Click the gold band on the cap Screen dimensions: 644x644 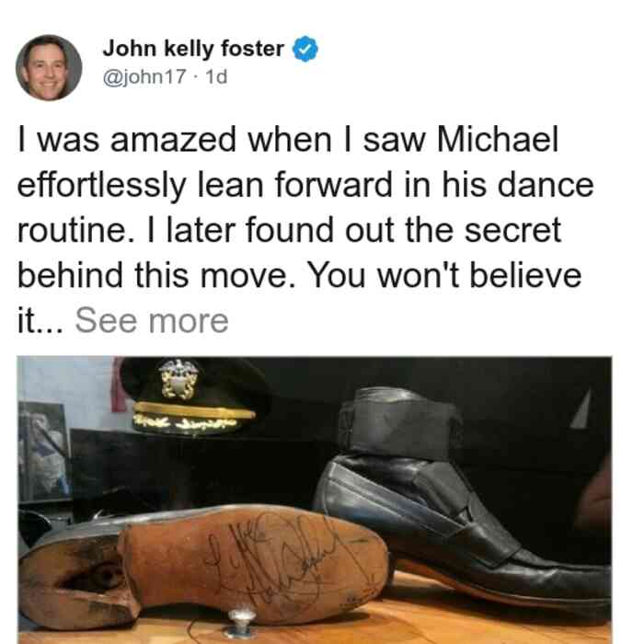(x=194, y=410)
